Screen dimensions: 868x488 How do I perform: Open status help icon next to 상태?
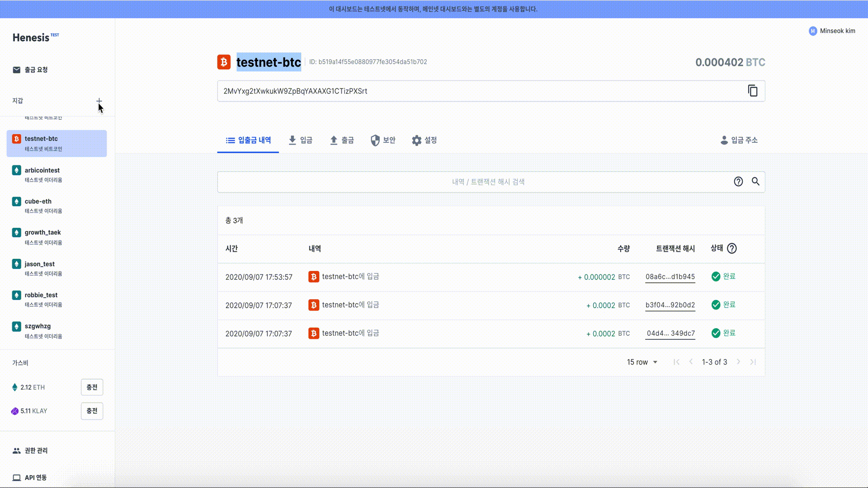tap(732, 248)
